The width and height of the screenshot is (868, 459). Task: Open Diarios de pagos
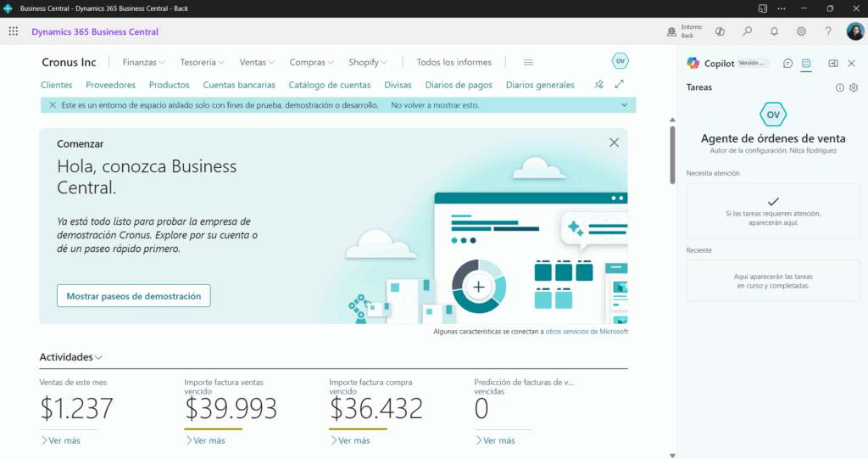[x=459, y=85]
